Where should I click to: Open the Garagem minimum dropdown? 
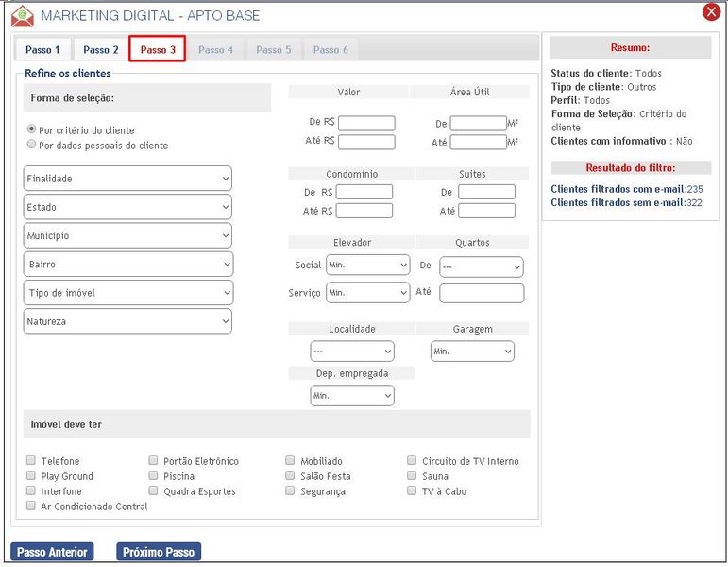click(471, 352)
